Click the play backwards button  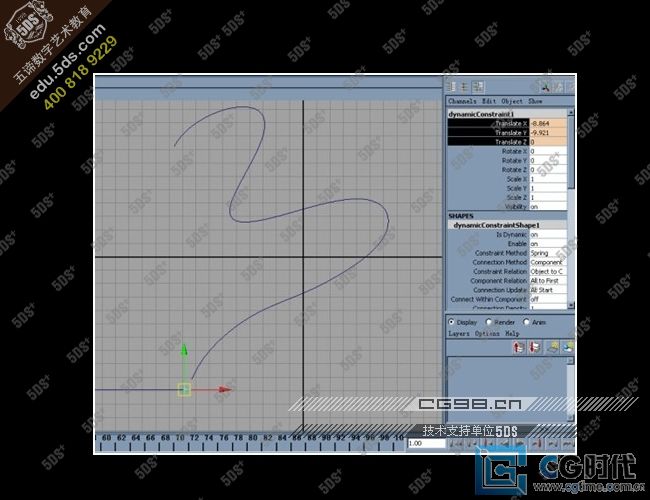(x=505, y=444)
